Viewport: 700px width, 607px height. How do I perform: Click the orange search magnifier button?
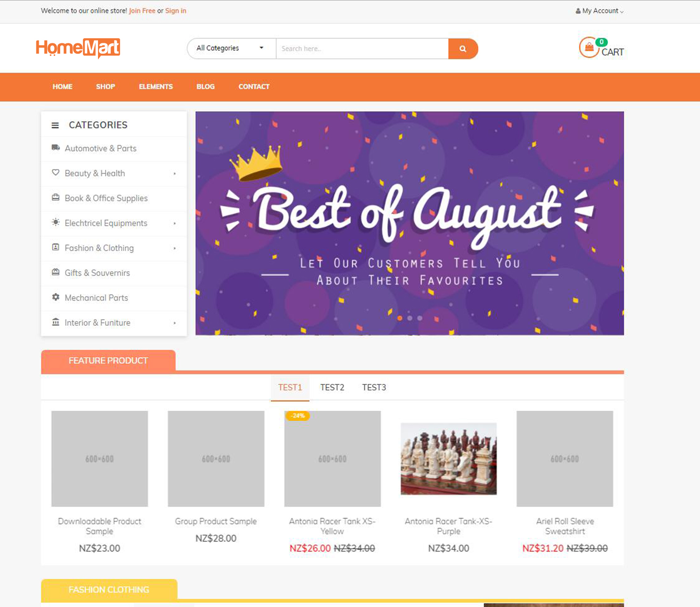point(463,49)
